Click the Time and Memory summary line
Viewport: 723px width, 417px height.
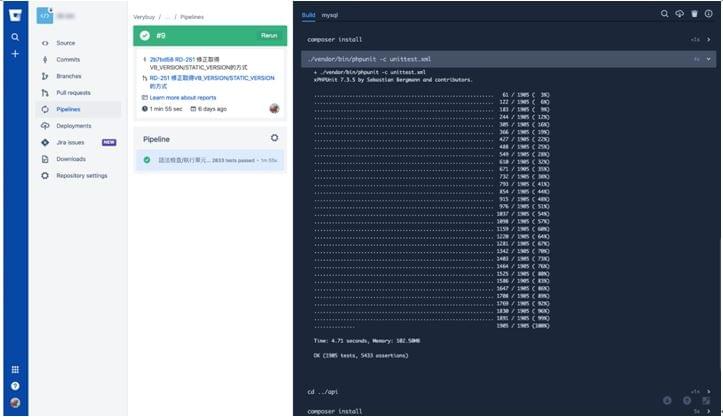coord(367,341)
